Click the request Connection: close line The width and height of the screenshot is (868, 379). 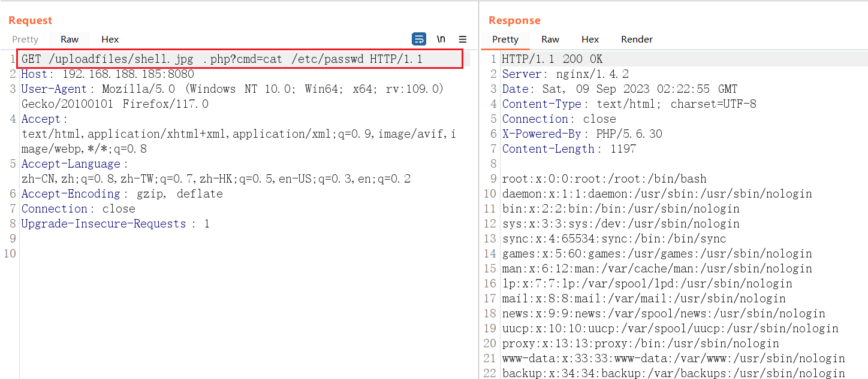tap(79, 209)
